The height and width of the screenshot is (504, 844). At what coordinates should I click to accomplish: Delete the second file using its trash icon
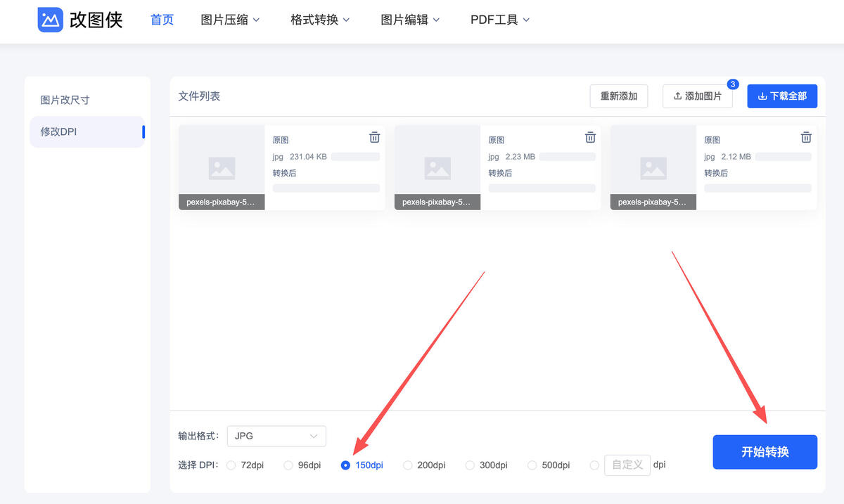pyautogui.click(x=590, y=138)
